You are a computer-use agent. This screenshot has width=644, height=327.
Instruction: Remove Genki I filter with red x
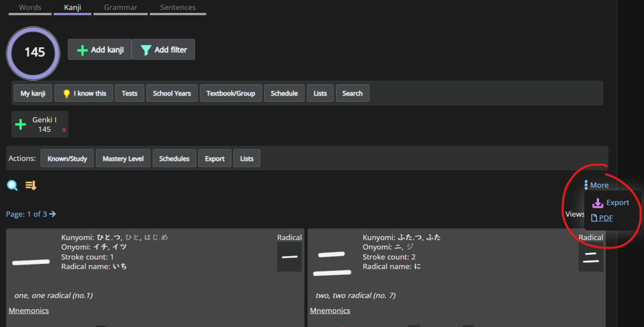[64, 130]
